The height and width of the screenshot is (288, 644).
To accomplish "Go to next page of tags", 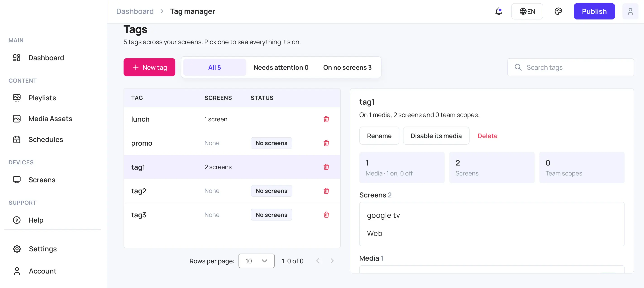I will [x=332, y=261].
